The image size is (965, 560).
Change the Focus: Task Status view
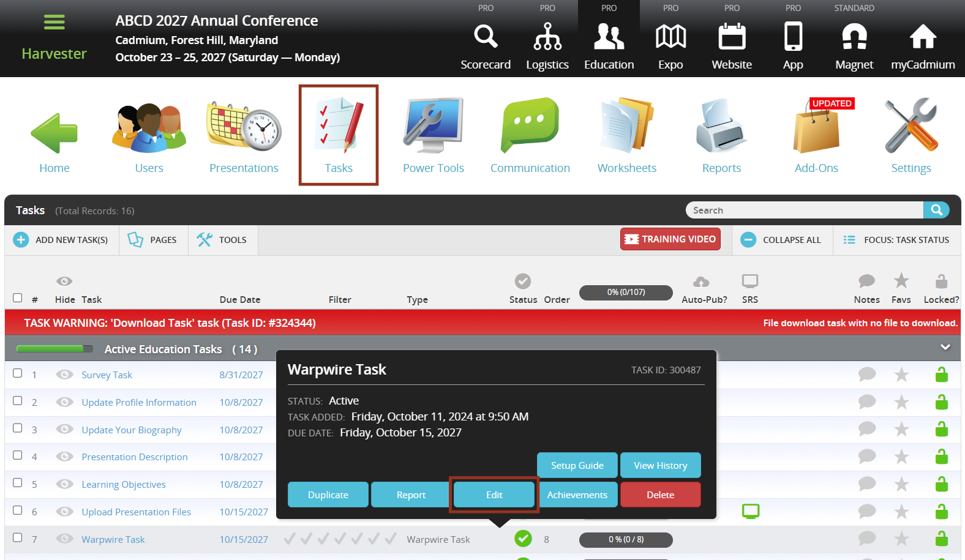(x=896, y=240)
